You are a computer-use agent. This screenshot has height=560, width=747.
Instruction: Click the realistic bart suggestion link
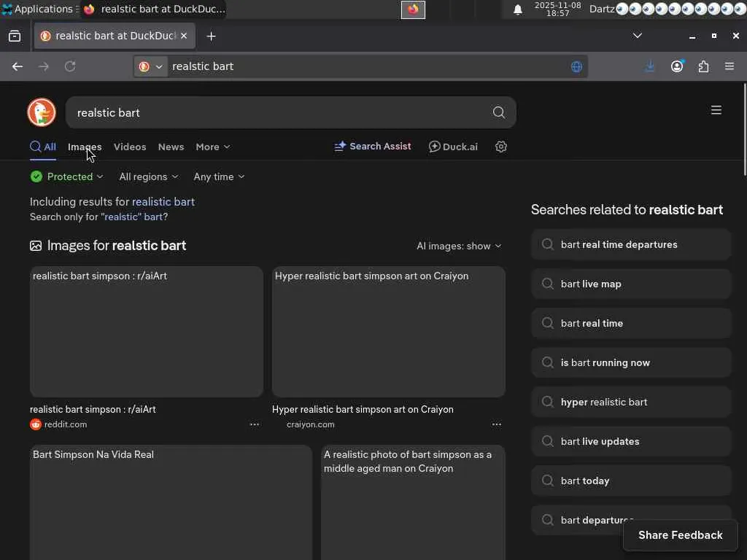click(163, 202)
